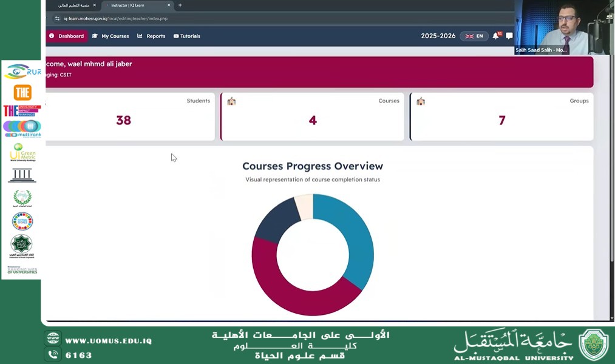
Task: Click the browser address bar URL
Action: tap(115, 19)
